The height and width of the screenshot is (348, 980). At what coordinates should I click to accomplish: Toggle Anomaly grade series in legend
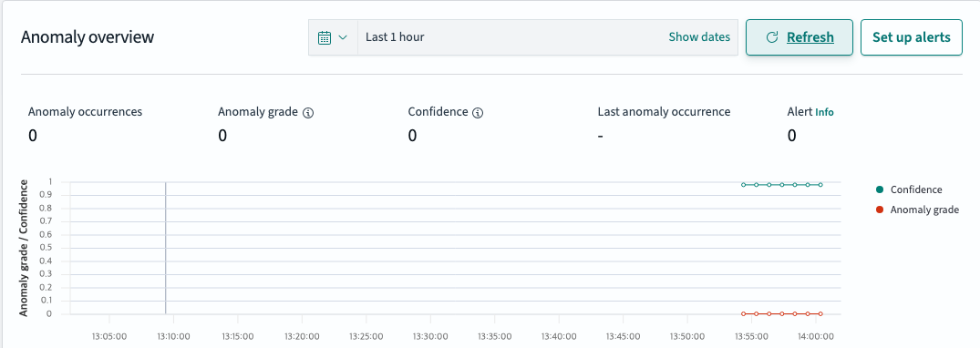pyautogui.click(x=917, y=210)
